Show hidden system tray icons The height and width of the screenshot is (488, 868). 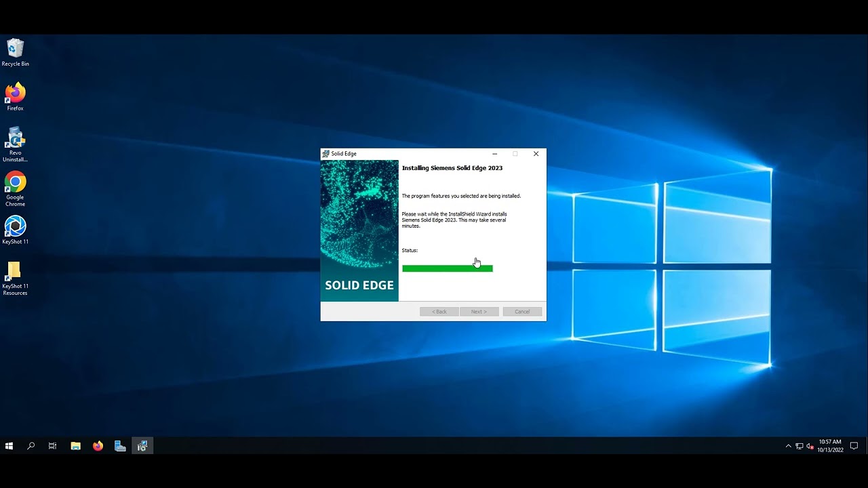(x=788, y=446)
